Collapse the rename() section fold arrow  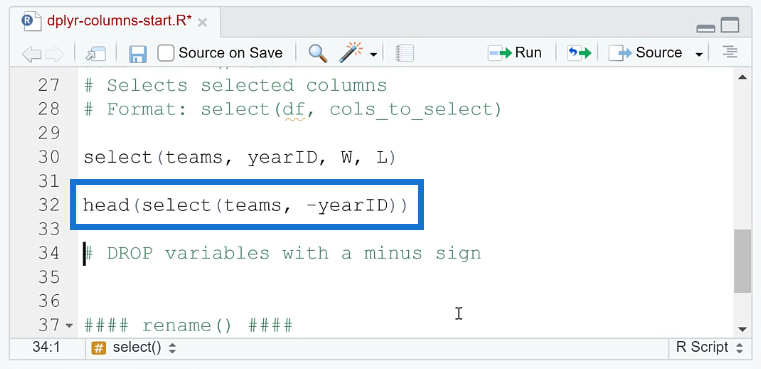click(x=68, y=325)
